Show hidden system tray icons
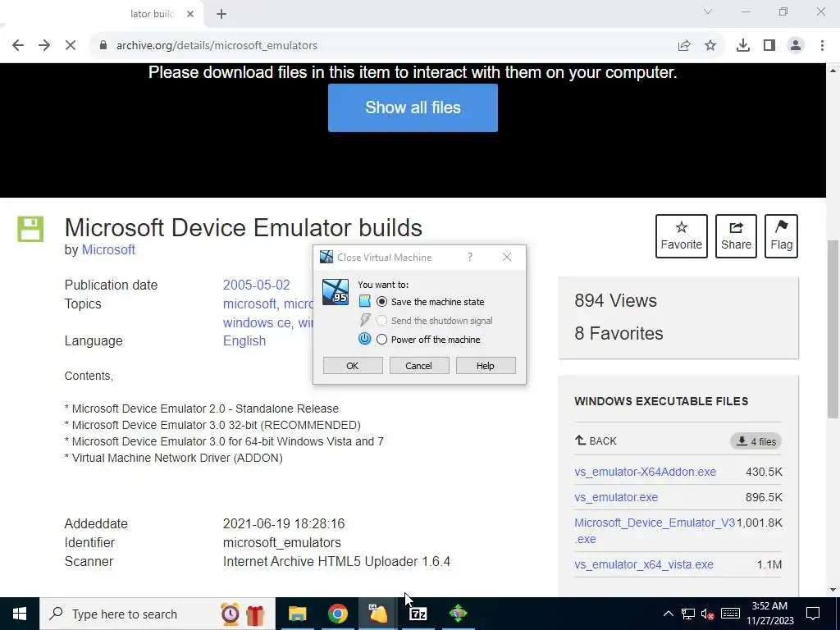Viewport: 840px width, 630px height. [668, 614]
